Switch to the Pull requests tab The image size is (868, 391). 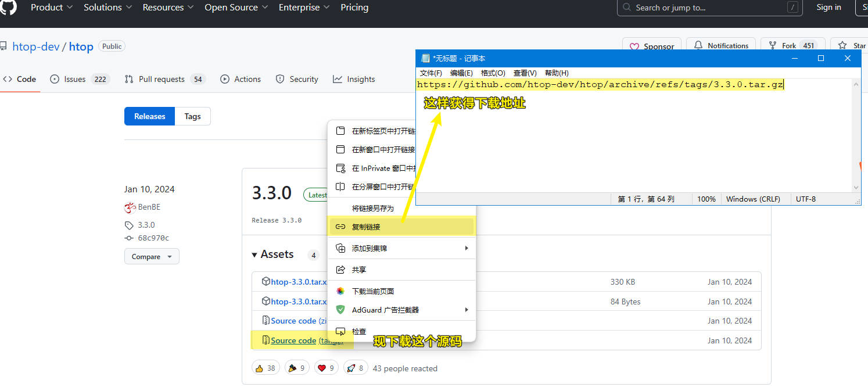[x=165, y=79]
